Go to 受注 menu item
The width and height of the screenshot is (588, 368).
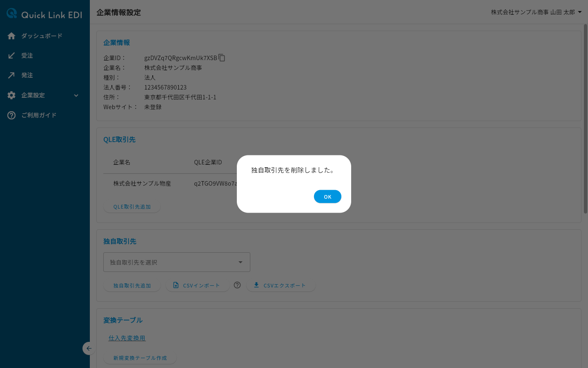45,56
